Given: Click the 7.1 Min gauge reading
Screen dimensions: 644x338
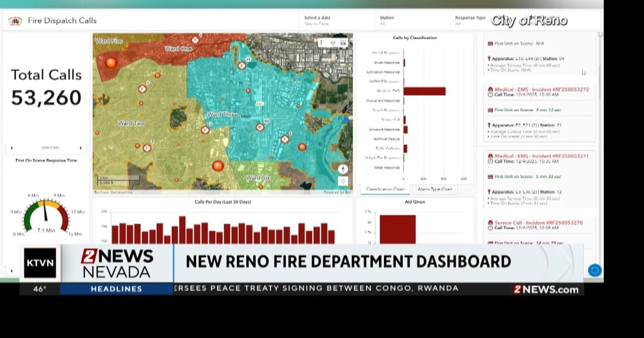Looking at the screenshot, I should point(46,230).
